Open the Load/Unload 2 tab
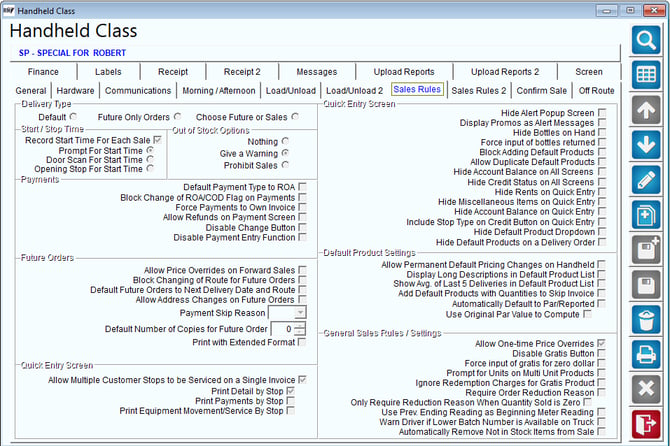This screenshot has height=446, width=670. pyautogui.click(x=355, y=91)
